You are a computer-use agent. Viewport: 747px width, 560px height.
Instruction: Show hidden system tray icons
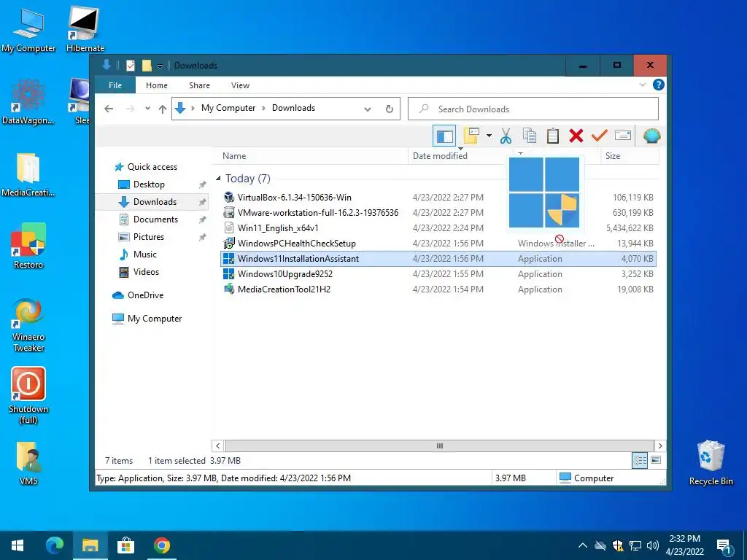click(x=582, y=545)
